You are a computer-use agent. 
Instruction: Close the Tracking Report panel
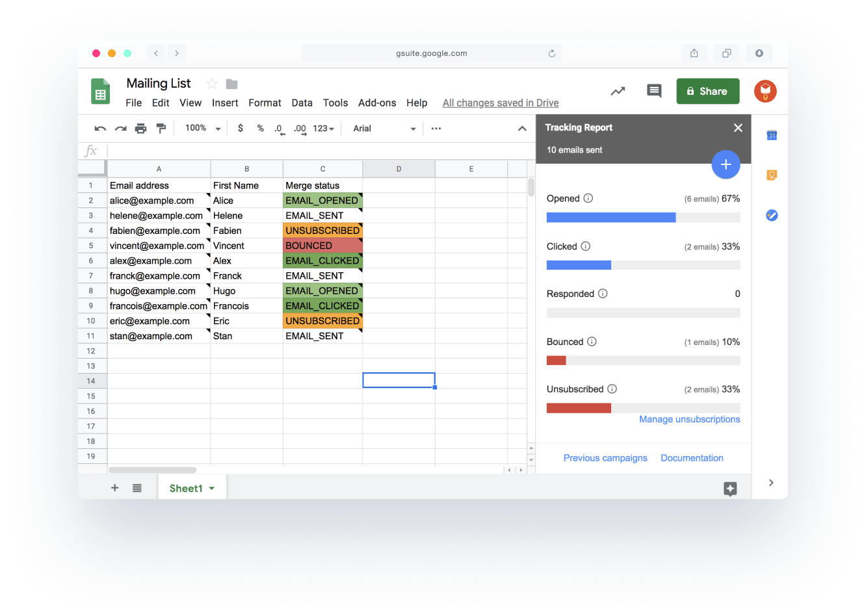click(738, 128)
